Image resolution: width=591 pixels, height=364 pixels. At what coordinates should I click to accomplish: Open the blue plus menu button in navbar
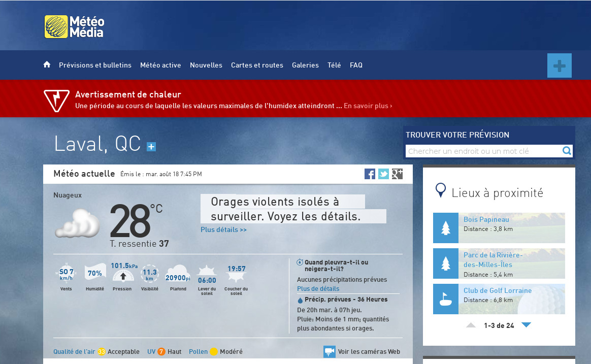(x=560, y=65)
